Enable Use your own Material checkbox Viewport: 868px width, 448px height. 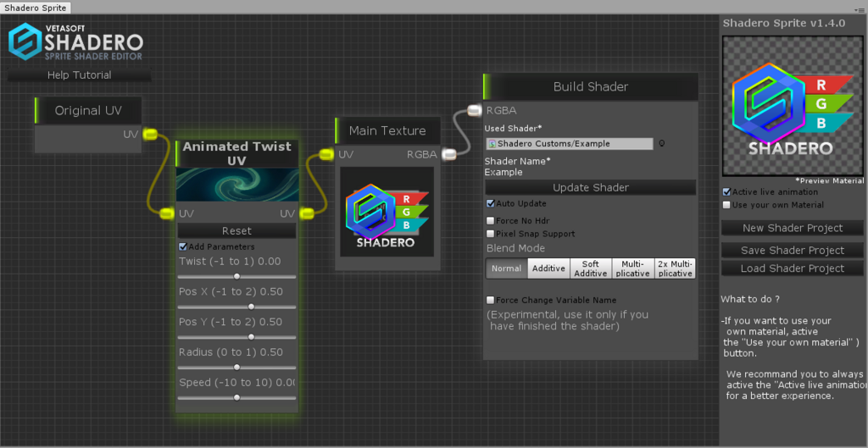726,205
